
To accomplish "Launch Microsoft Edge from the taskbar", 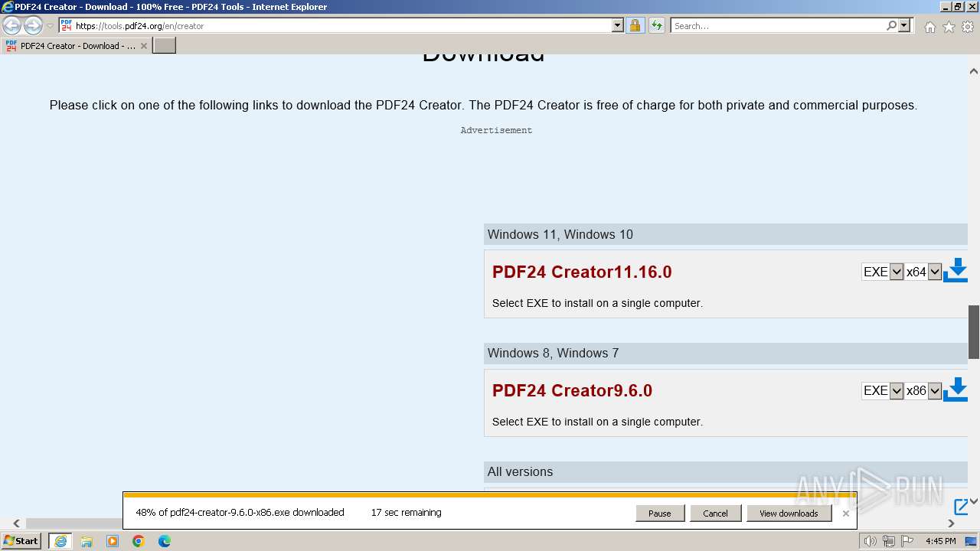I will (165, 541).
